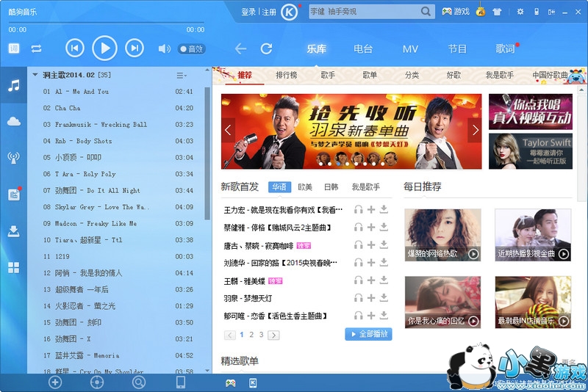Open the apps grid sidebar icon
The height and width of the screenshot is (392, 588).
[x=14, y=267]
